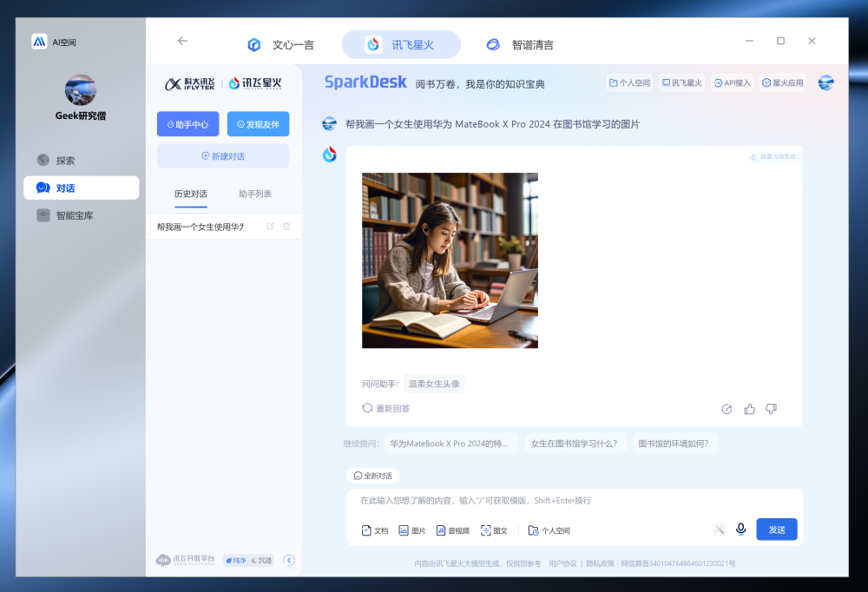Open the generated library girl image
Viewport: 868px width, 592px height.
(450, 260)
